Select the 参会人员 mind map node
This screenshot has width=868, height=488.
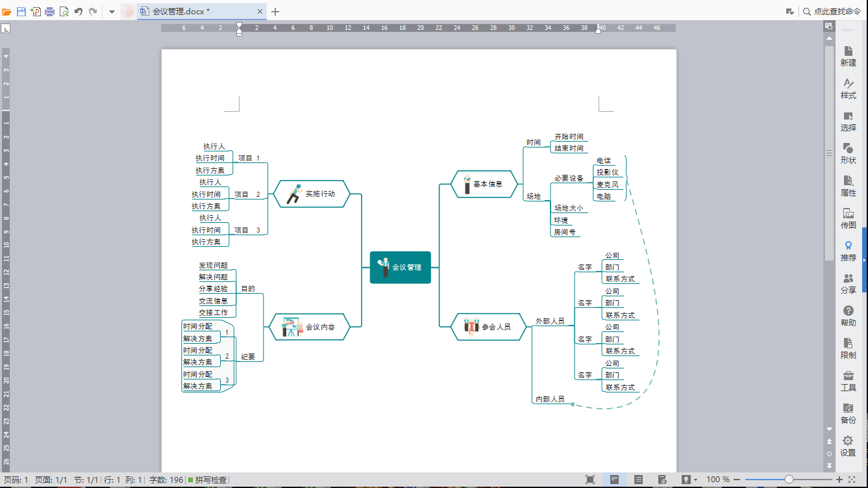click(489, 327)
